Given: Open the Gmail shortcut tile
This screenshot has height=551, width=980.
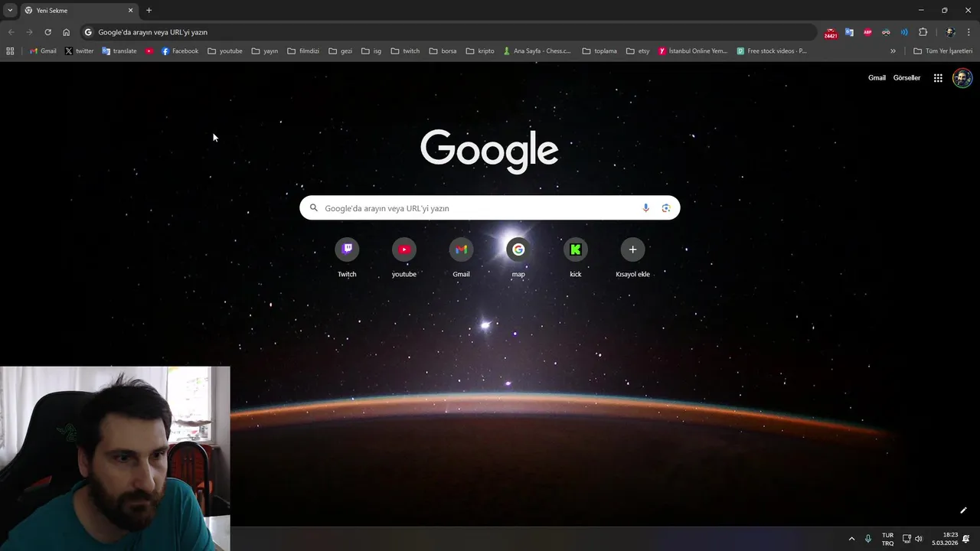Looking at the screenshot, I should pos(461,259).
